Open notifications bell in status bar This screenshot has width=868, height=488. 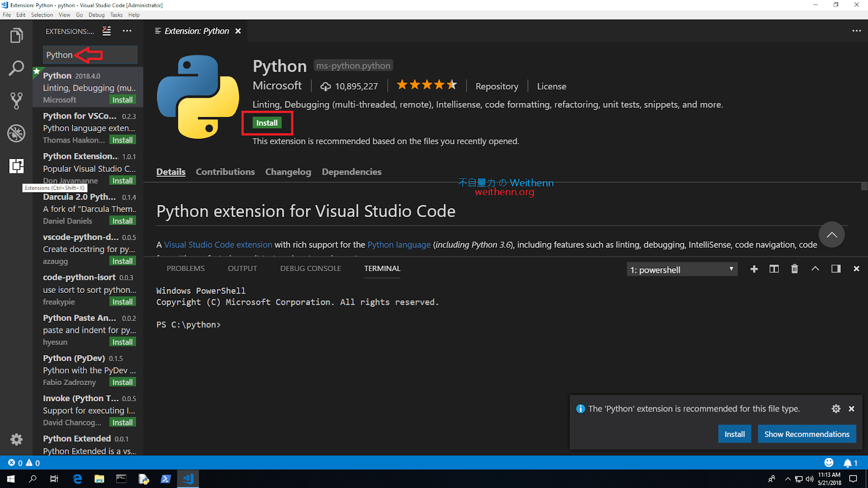[850, 463]
